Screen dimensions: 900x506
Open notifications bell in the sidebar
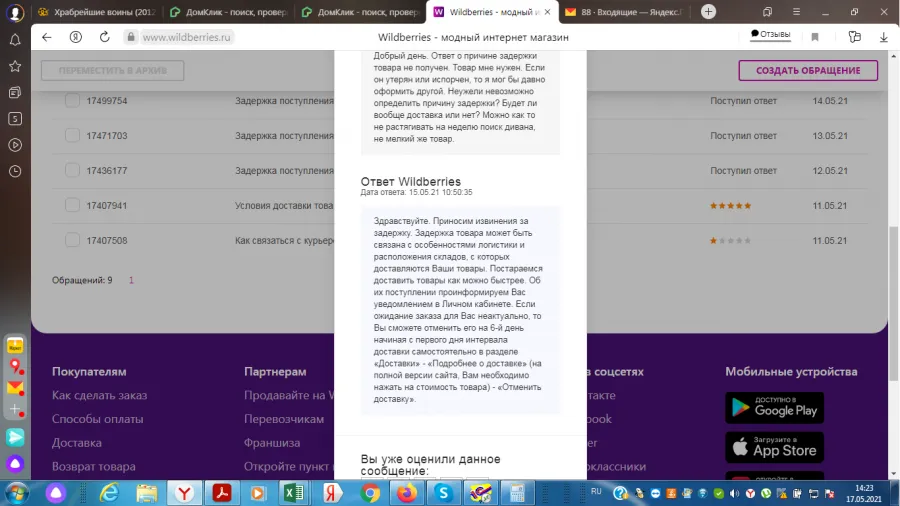pos(15,40)
